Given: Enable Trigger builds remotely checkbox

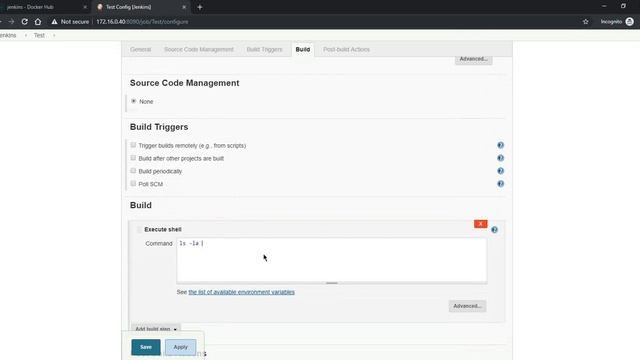Looking at the screenshot, I should tap(133, 145).
